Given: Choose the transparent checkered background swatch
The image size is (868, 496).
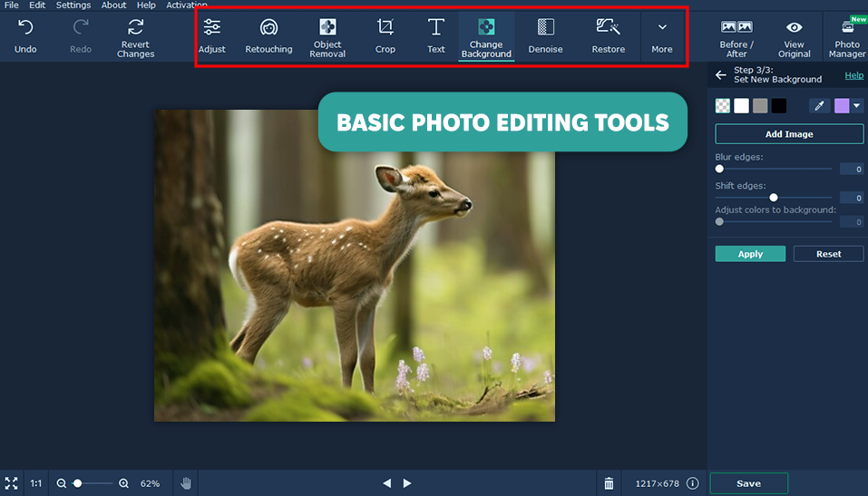Looking at the screenshot, I should tap(723, 106).
